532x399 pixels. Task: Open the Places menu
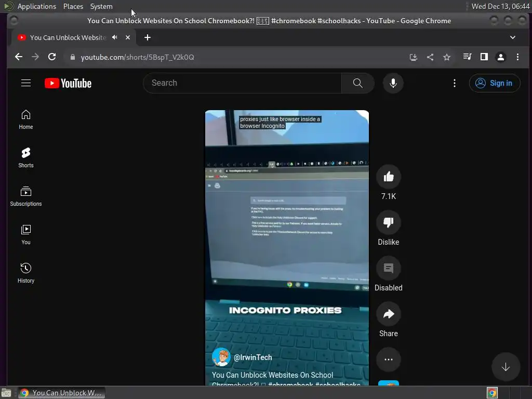[73, 6]
